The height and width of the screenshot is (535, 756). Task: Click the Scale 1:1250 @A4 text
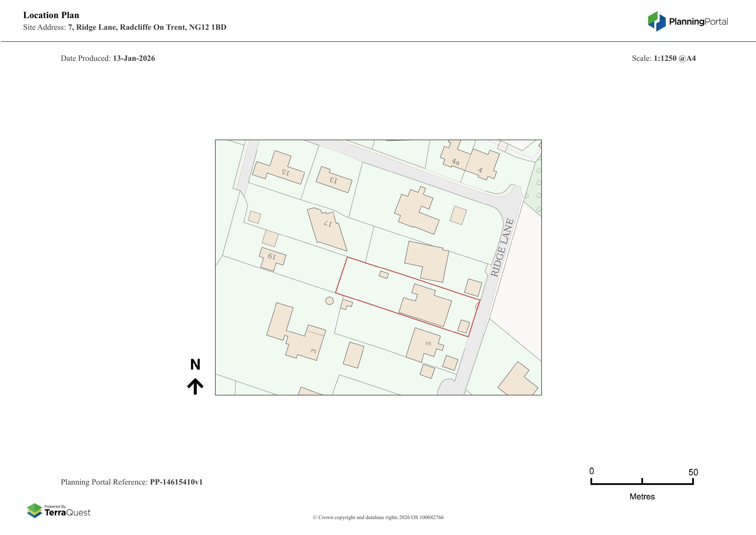(x=663, y=58)
